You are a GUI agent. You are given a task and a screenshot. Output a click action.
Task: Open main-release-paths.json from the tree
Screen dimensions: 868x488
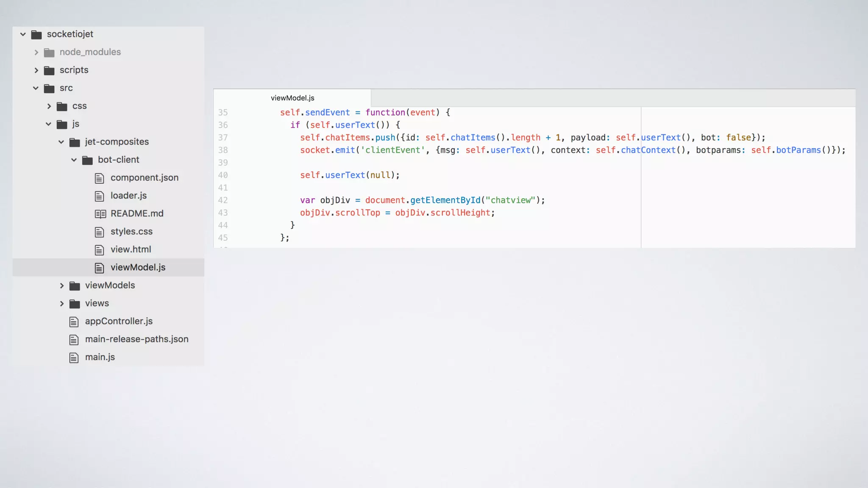(136, 339)
